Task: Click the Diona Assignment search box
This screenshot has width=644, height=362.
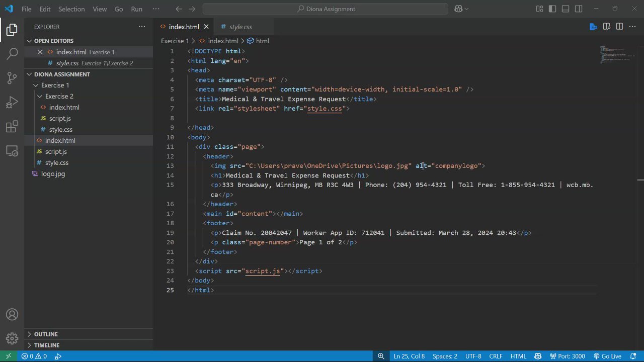Action: (326, 9)
